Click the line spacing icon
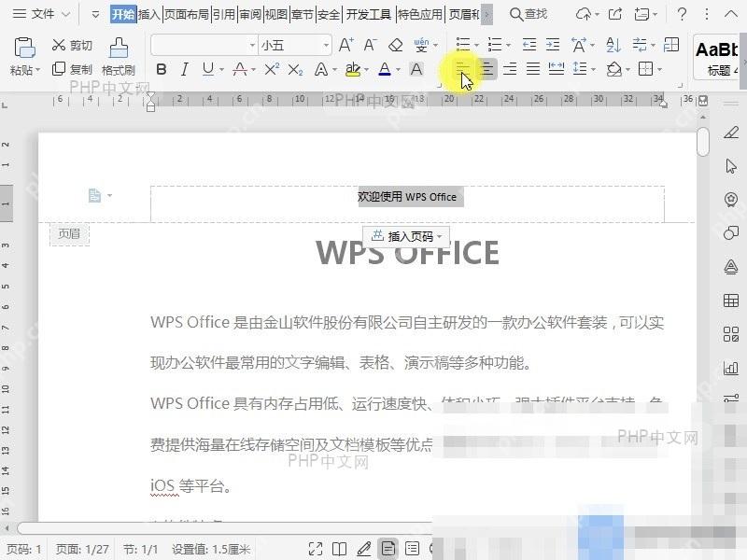Viewport: 747px width, 560px height. [580, 69]
